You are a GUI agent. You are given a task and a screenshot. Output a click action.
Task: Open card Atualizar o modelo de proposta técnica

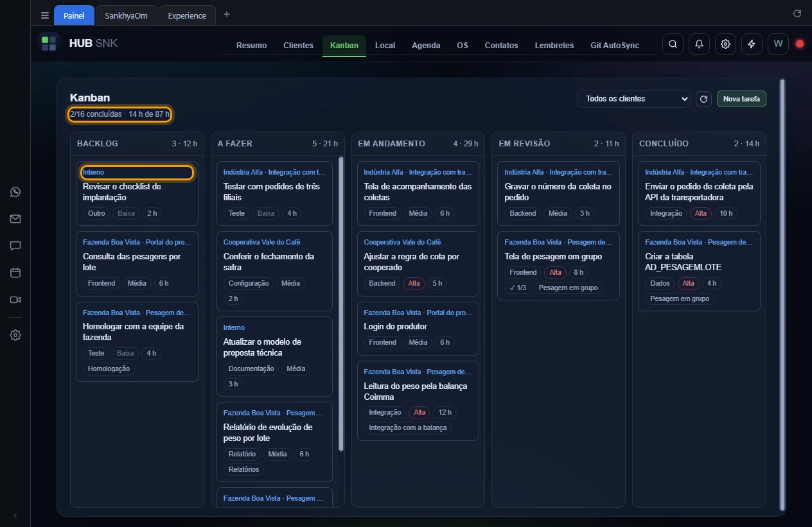(274, 356)
